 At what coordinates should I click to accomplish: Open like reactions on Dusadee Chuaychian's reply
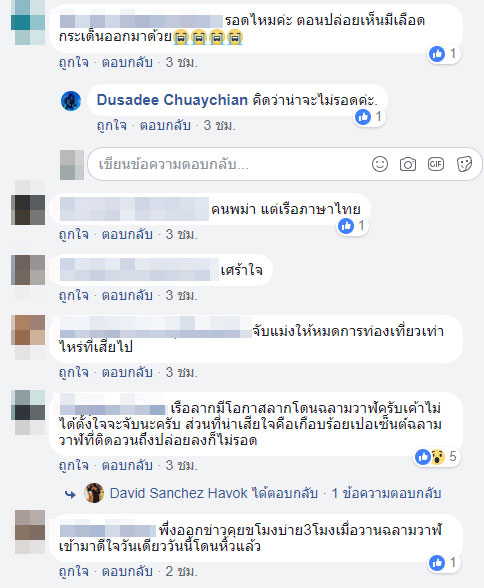tap(369, 117)
